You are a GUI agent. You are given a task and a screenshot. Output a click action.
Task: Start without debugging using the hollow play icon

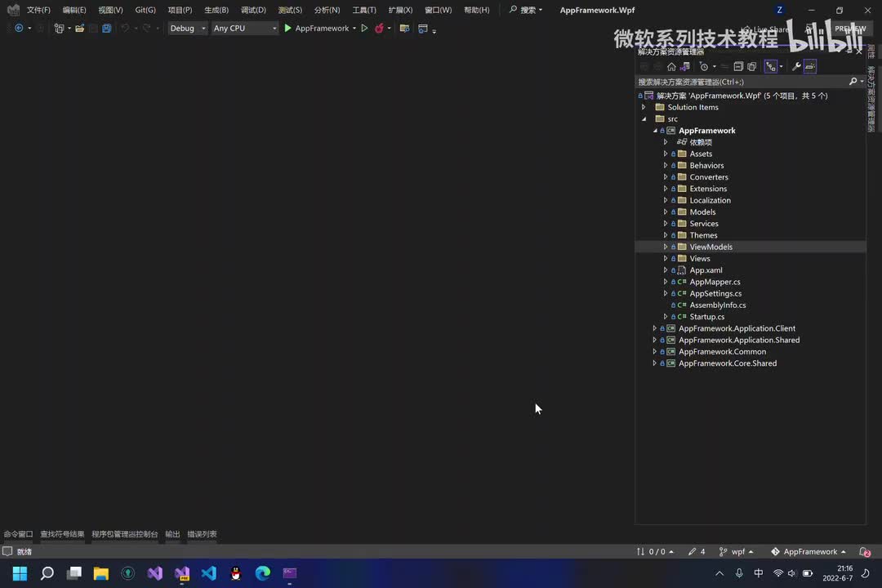coord(364,28)
